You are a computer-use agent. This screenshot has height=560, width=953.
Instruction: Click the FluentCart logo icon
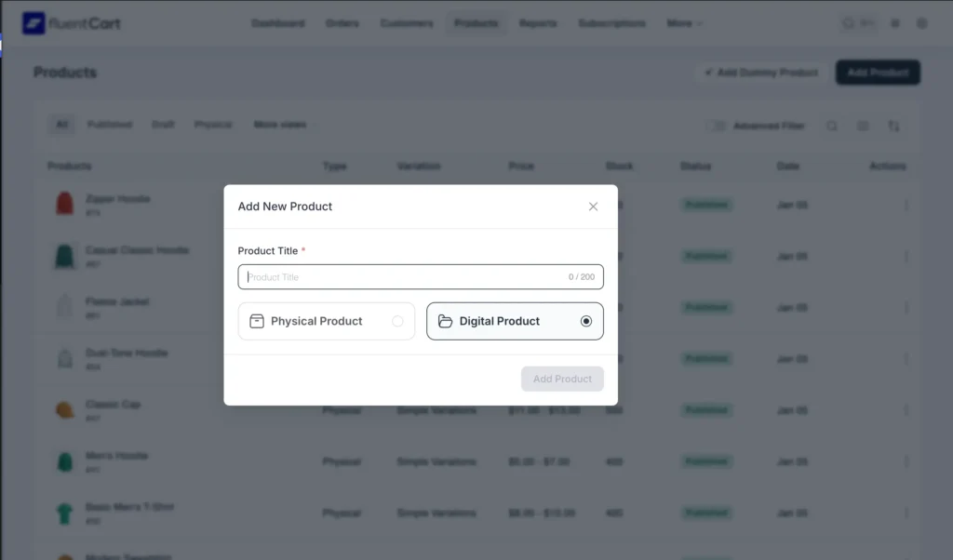pos(34,23)
